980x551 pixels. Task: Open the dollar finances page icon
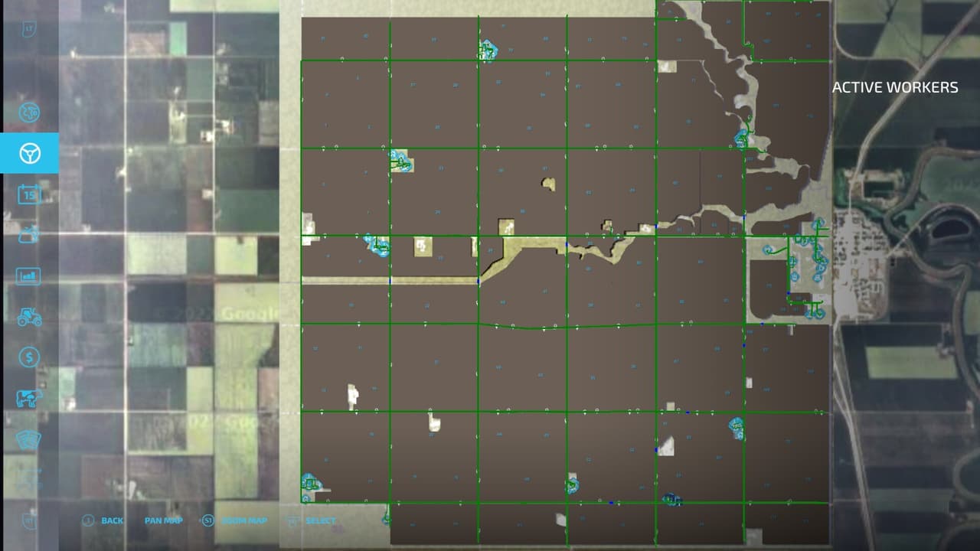pyautogui.click(x=29, y=357)
